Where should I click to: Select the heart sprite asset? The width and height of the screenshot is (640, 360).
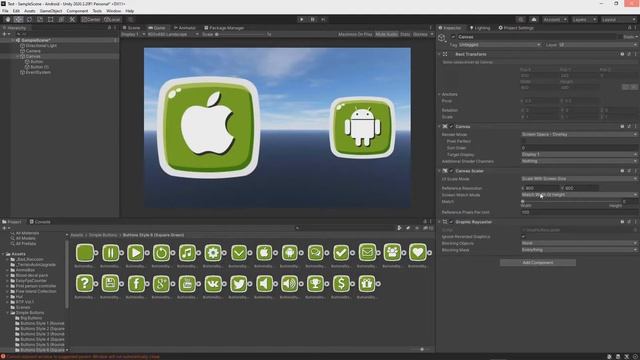[418, 253]
